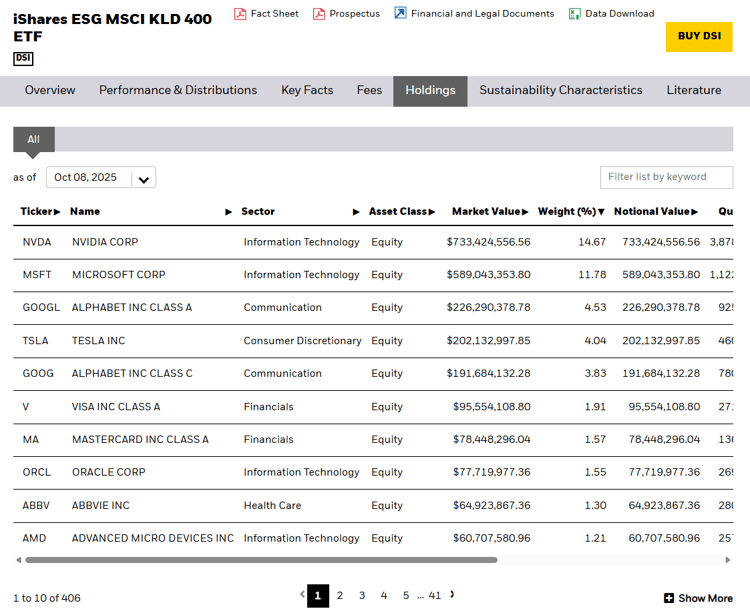
Task: Click ALPHABET INC CLASS A row name
Action: (132, 308)
